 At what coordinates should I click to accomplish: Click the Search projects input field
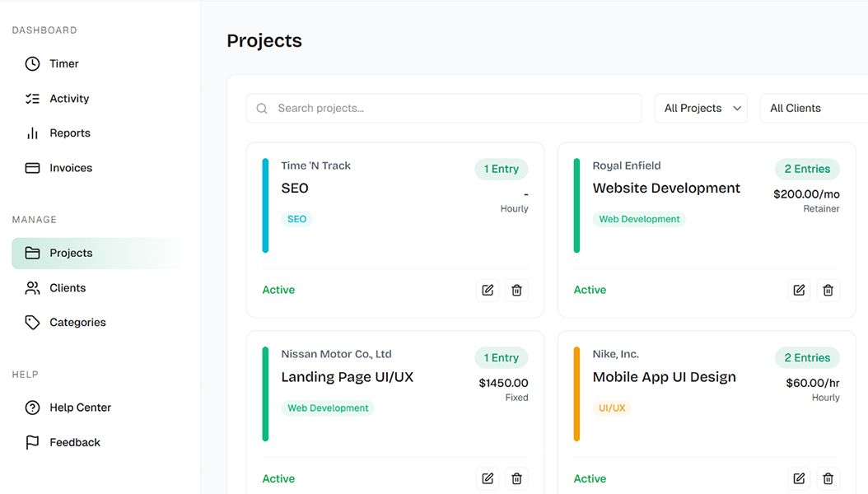(444, 108)
